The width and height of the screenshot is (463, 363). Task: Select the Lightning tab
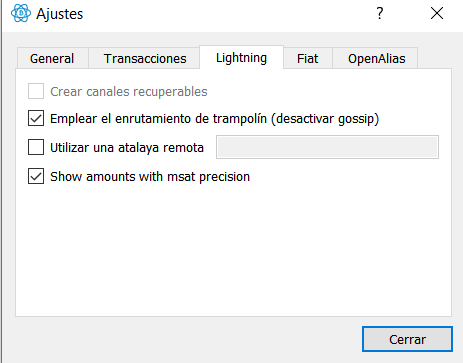point(241,58)
